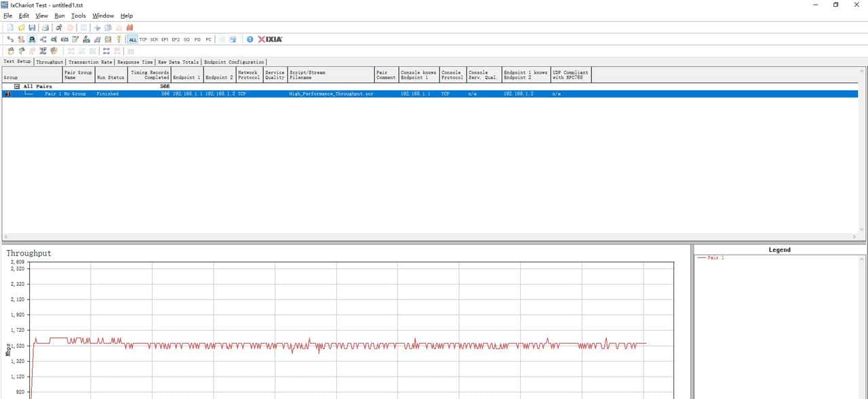Open the File menu
Viewport: 868px width, 399px height.
[8, 16]
